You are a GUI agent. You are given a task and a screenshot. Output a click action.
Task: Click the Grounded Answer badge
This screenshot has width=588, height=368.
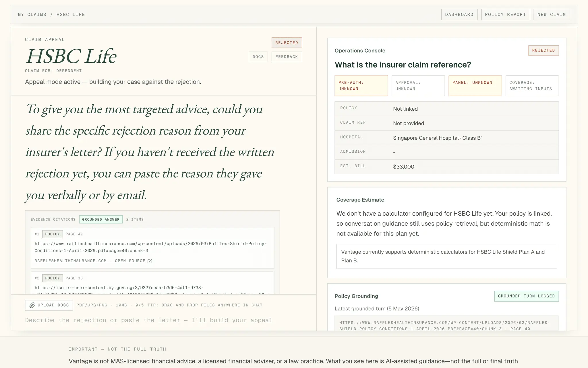101,219
